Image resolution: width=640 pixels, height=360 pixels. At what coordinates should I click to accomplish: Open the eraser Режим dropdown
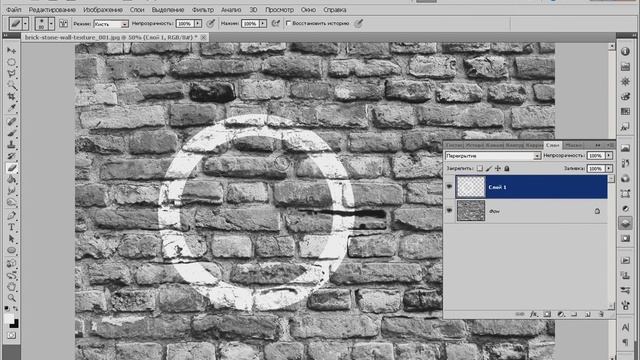111,24
